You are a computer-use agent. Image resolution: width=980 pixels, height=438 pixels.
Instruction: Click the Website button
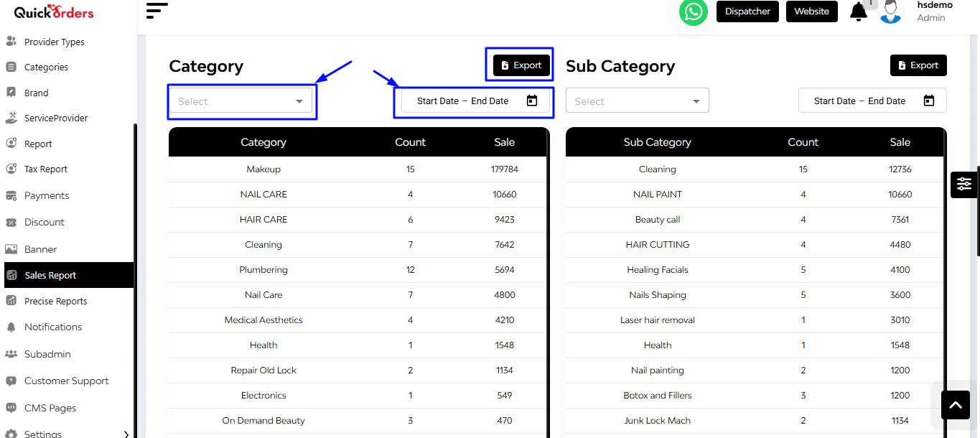(811, 11)
